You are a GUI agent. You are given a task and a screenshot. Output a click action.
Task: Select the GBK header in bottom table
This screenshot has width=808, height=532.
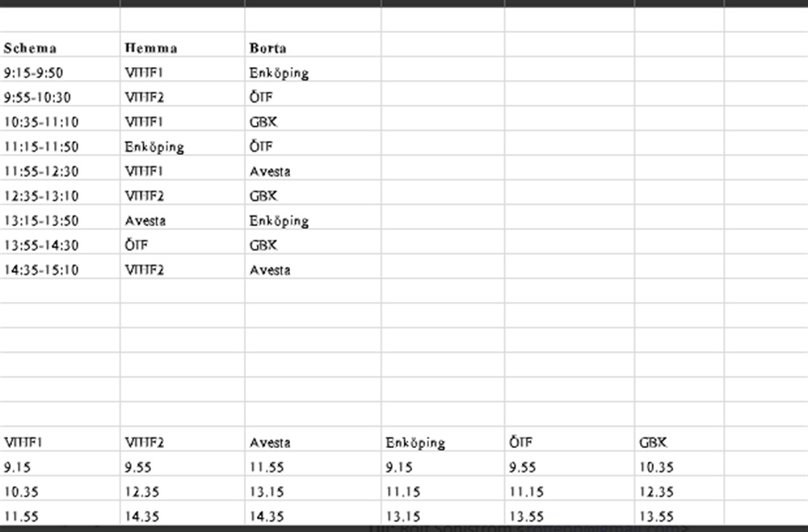point(654,442)
